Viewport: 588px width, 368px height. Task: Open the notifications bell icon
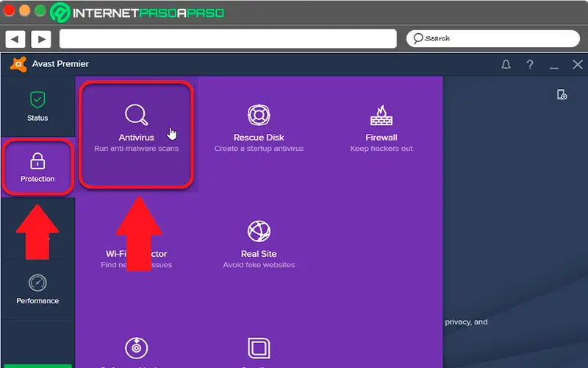[x=506, y=65]
